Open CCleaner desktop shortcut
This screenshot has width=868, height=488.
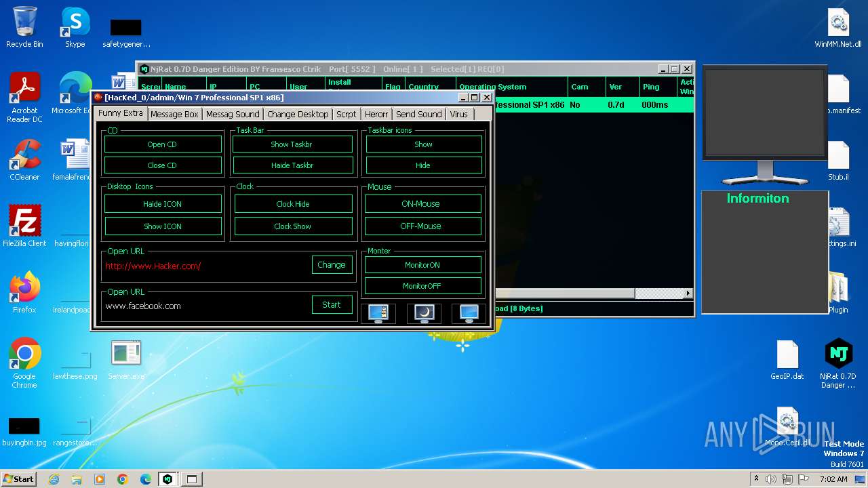click(x=24, y=160)
